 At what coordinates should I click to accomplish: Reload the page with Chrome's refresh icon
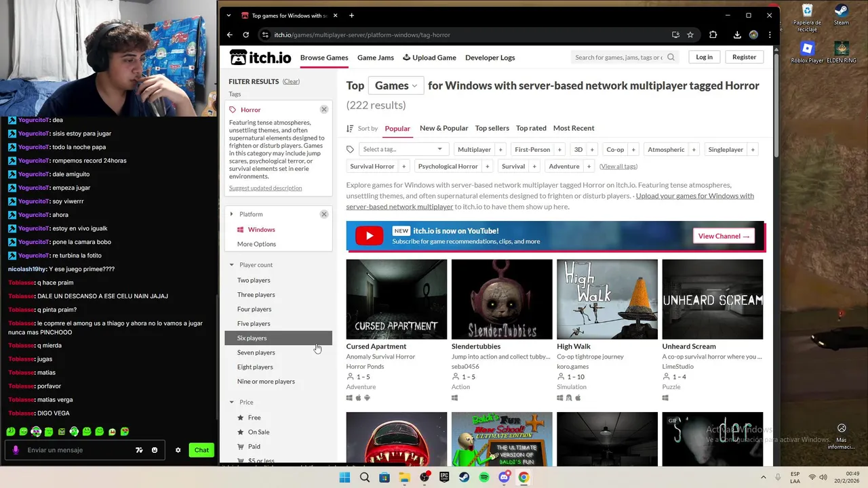pos(246,35)
